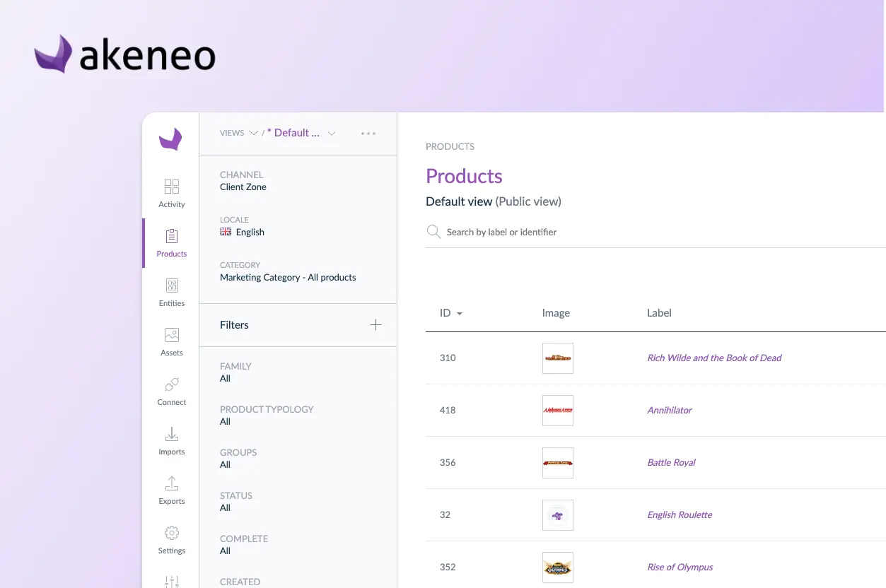Image resolution: width=886 pixels, height=588 pixels.
Task: Click the Battle Royal product thumbnail
Action: (558, 463)
